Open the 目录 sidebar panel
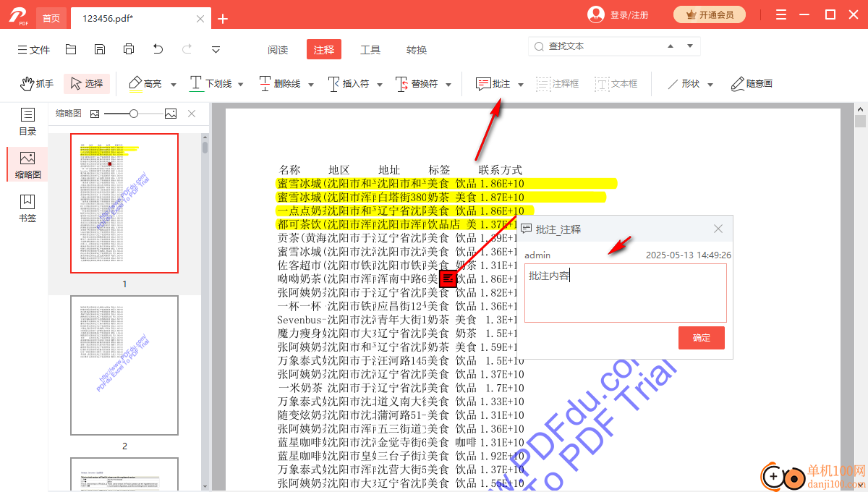Screen dimensions: 868x492 point(27,122)
